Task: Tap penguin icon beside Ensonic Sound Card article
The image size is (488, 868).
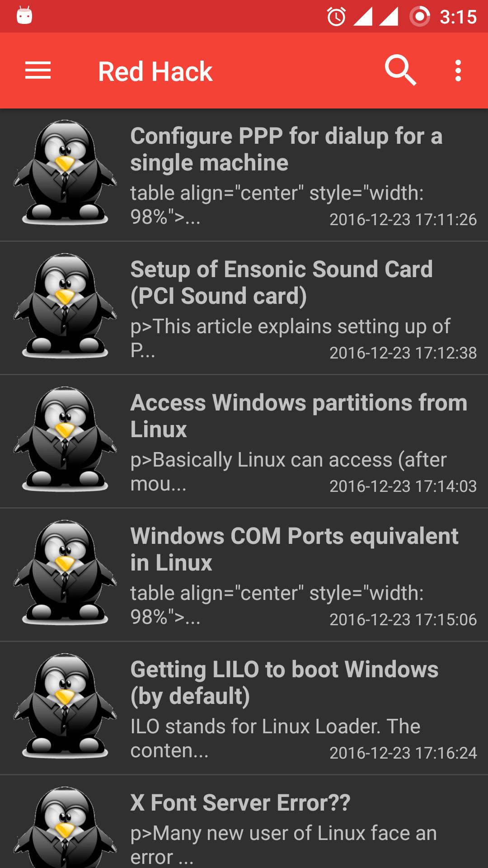Action: point(65,306)
